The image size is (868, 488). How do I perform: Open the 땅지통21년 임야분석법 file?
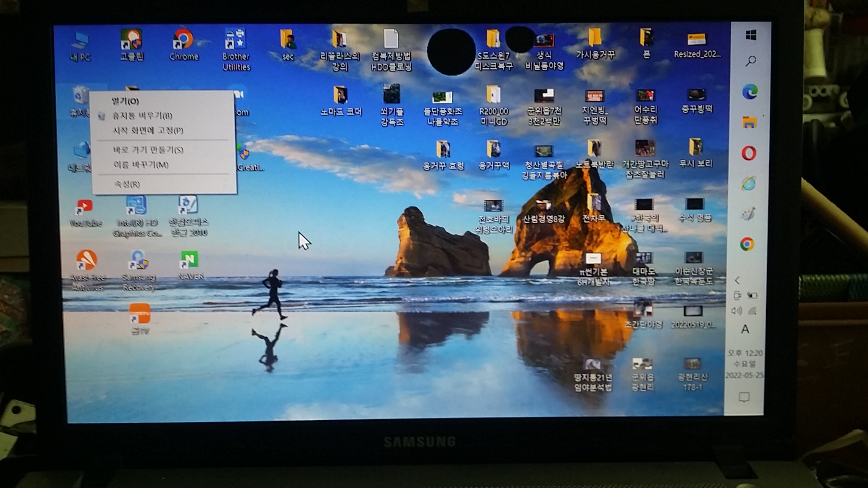[593, 375]
